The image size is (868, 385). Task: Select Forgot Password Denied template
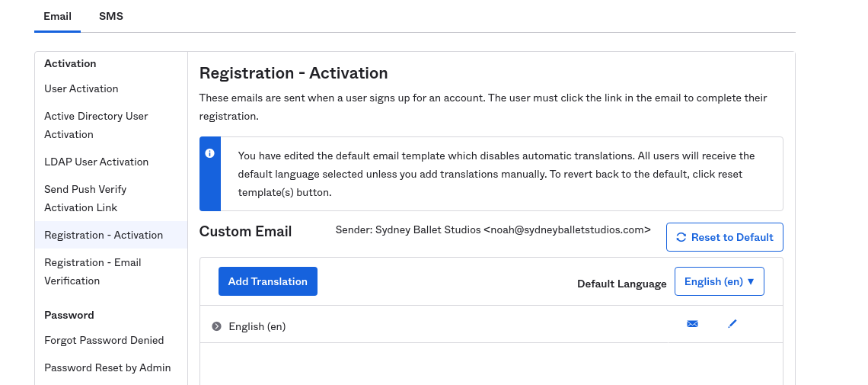(104, 340)
